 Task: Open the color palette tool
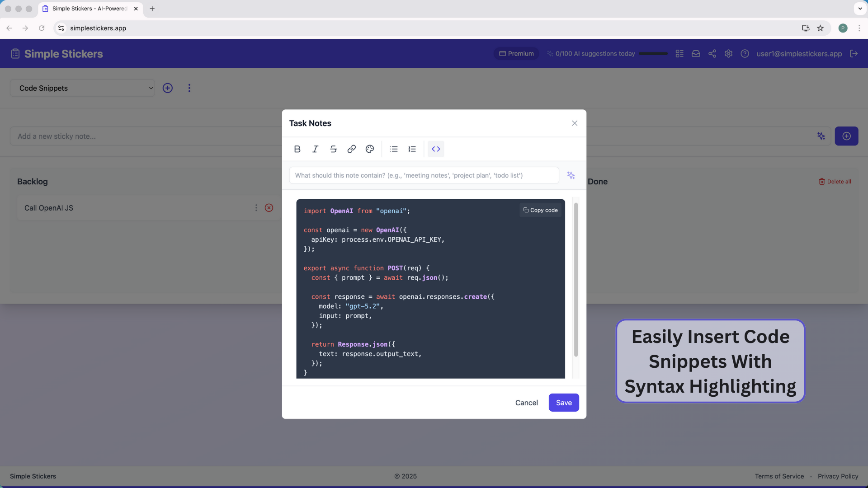coord(370,149)
